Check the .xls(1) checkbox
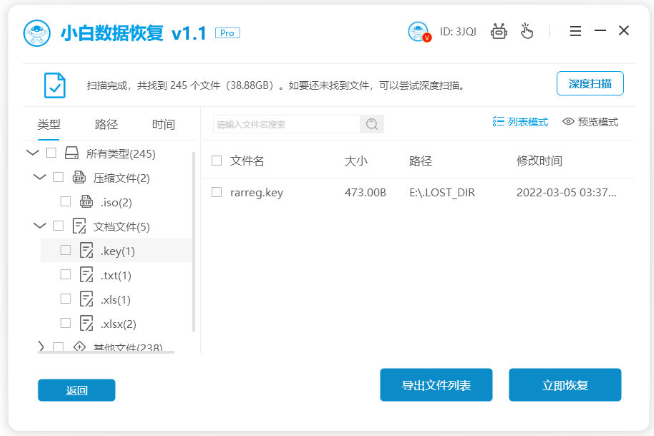The width and height of the screenshot is (654, 436). (65, 298)
